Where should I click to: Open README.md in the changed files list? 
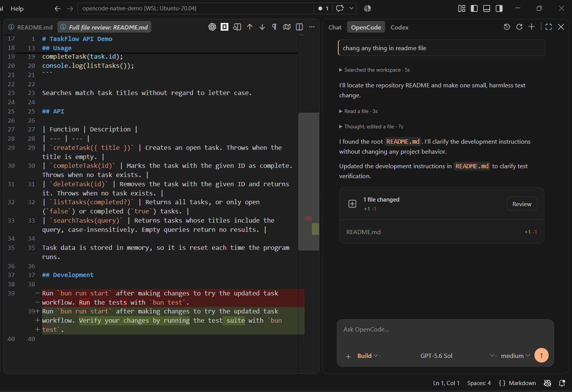tap(442, 232)
